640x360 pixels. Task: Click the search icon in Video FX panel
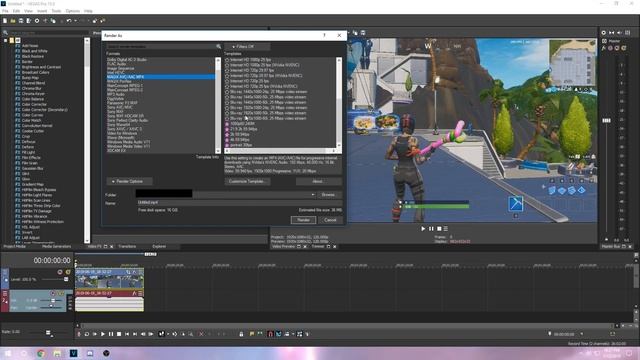pyautogui.click(x=5, y=33)
